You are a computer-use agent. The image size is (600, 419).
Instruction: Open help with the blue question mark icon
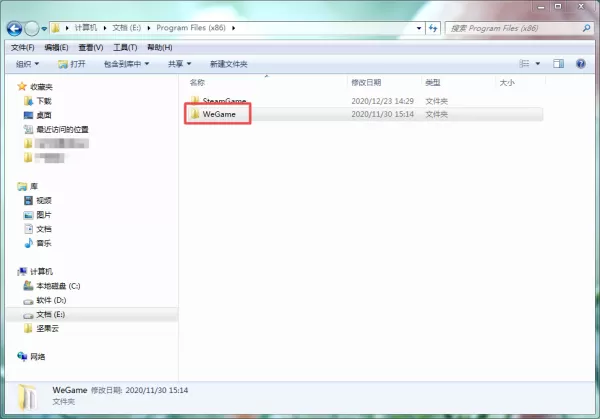tap(580, 64)
